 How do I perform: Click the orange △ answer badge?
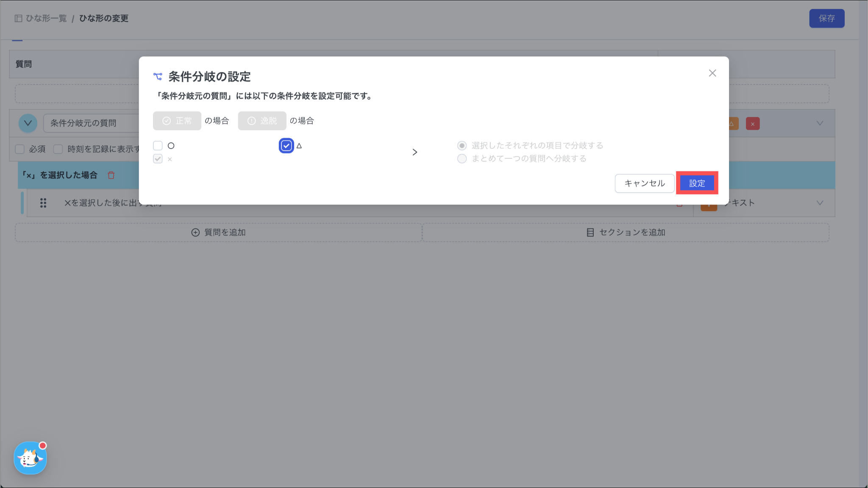click(733, 124)
